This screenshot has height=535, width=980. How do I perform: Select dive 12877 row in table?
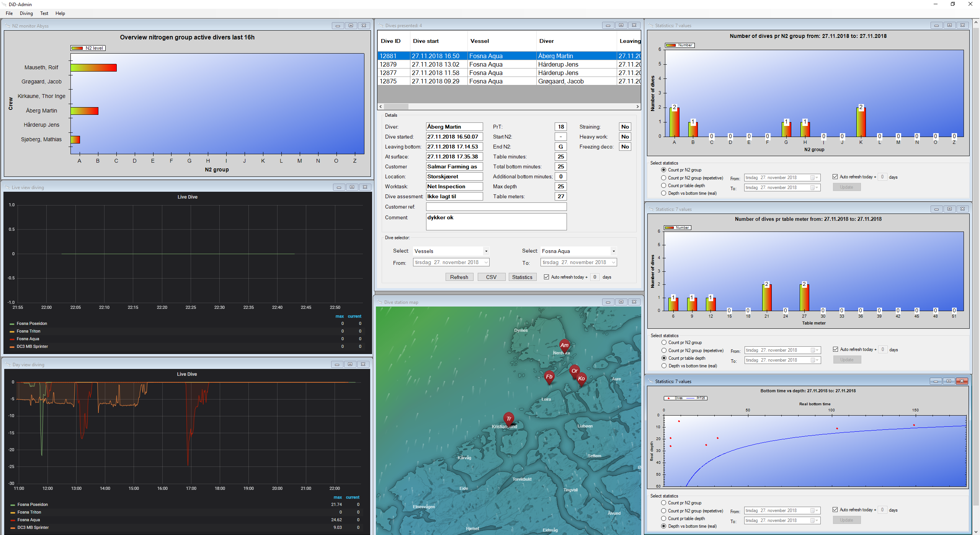point(388,73)
